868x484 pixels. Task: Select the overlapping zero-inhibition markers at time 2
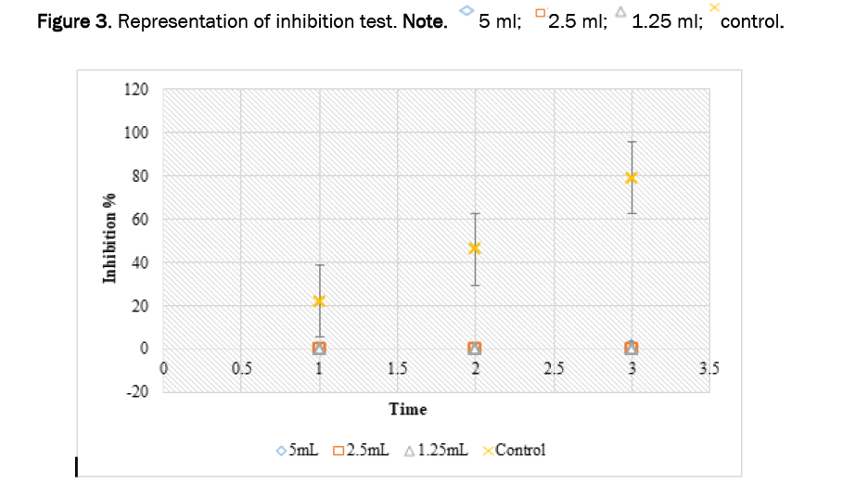(x=476, y=348)
